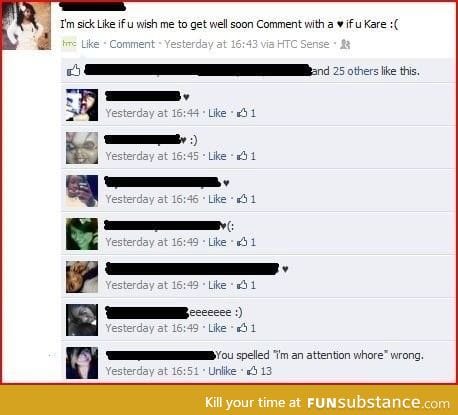This screenshot has width=458, height=415.
Task: Click Comment link under the main post
Action: tap(132, 44)
